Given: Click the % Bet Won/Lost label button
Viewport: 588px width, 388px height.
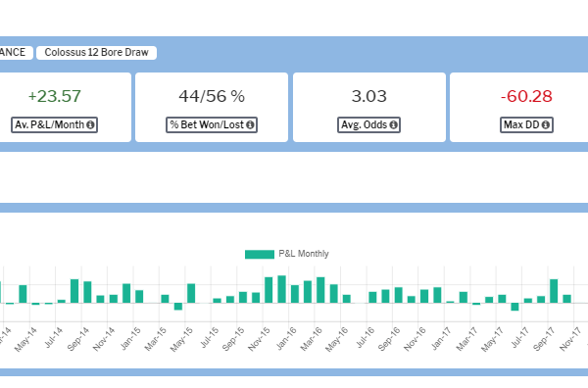Looking at the screenshot, I should [212, 124].
